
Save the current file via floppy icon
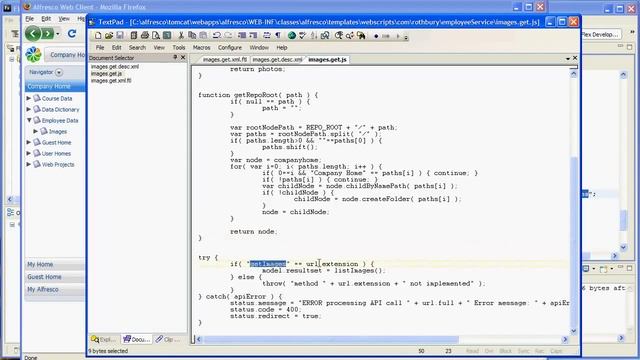coord(120,36)
